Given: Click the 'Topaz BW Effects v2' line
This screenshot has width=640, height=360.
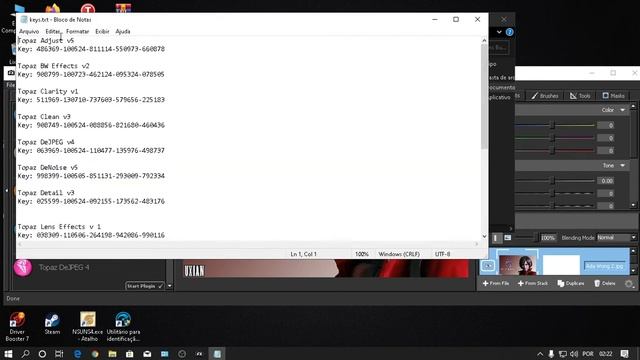Looking at the screenshot, I should click(53, 66).
